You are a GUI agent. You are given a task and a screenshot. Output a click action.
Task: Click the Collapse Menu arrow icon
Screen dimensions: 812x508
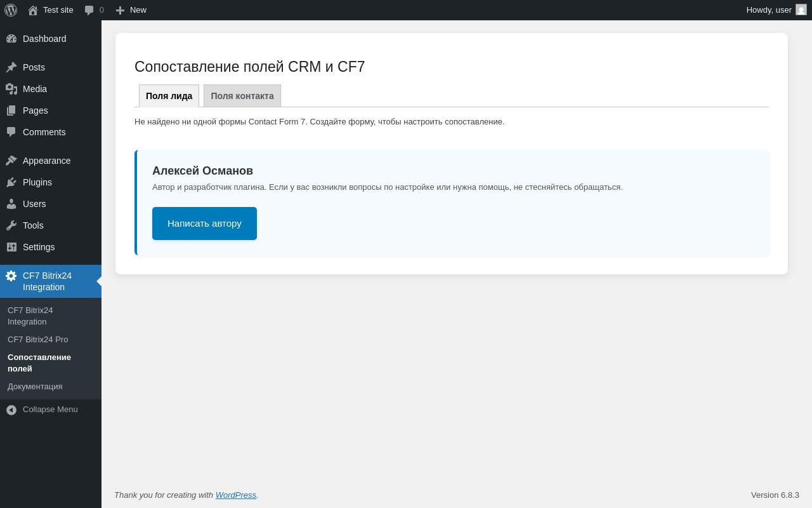[11, 410]
